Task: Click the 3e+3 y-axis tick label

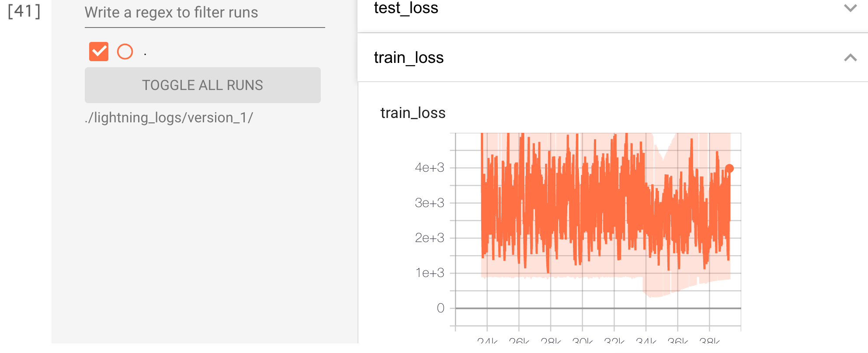Action: (x=429, y=203)
